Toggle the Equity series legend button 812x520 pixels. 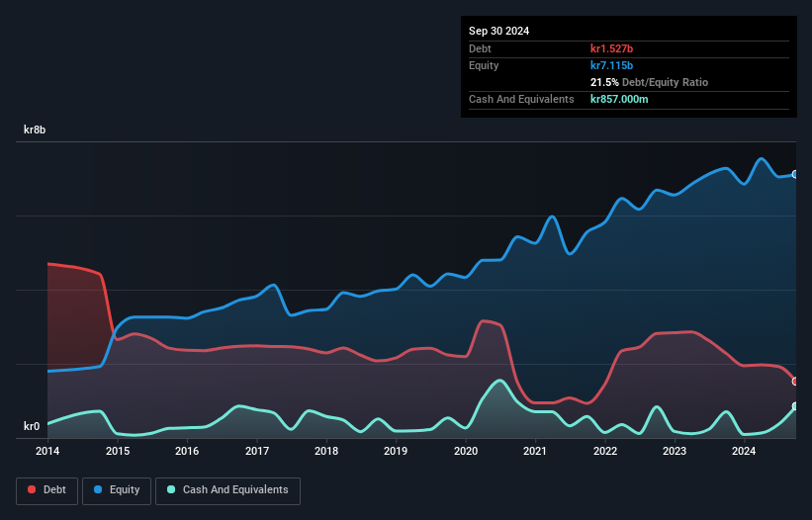tap(117, 490)
